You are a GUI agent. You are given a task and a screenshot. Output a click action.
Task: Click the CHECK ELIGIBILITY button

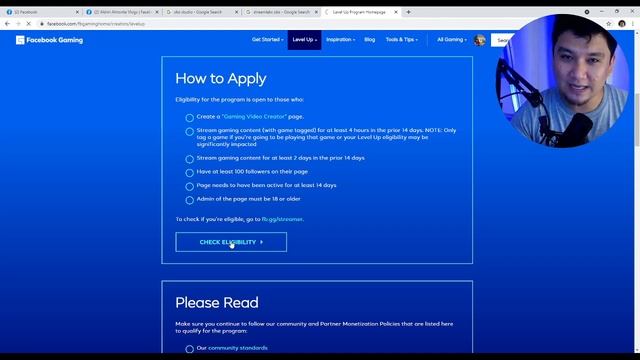pos(231,242)
